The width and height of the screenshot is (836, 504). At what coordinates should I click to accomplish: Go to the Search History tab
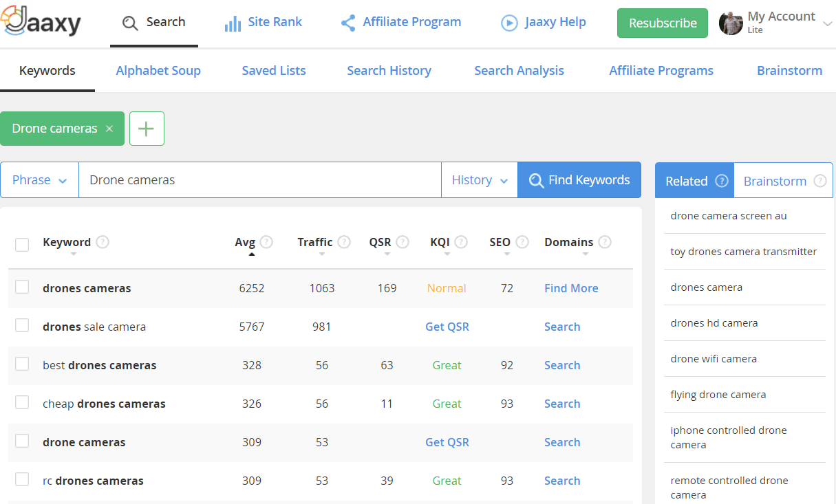click(389, 70)
